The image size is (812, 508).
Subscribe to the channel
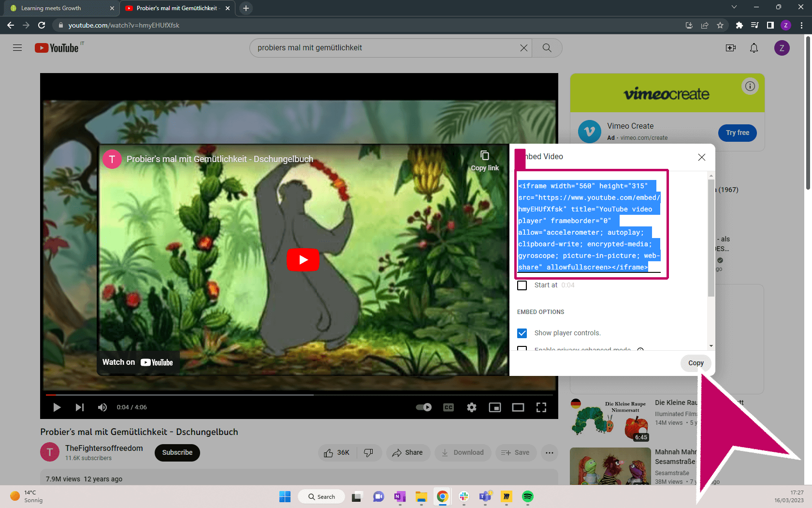click(177, 452)
